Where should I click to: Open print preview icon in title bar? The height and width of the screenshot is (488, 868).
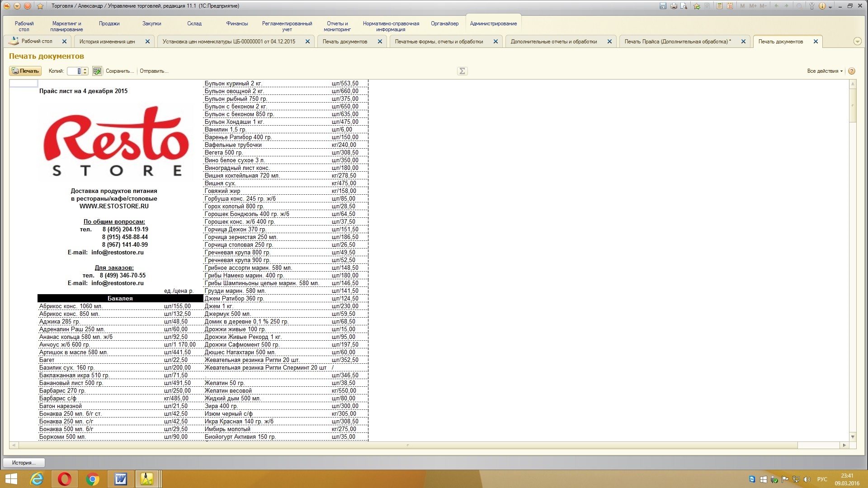point(684,6)
